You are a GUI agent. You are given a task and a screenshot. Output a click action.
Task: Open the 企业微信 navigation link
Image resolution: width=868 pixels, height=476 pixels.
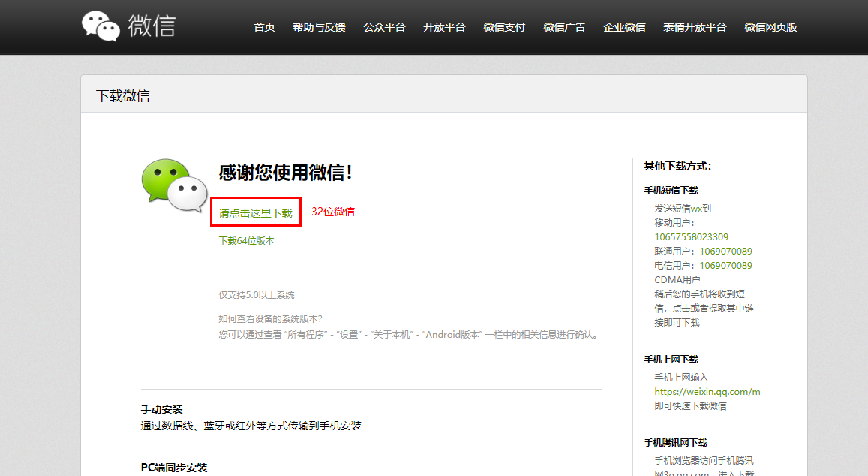coord(624,27)
